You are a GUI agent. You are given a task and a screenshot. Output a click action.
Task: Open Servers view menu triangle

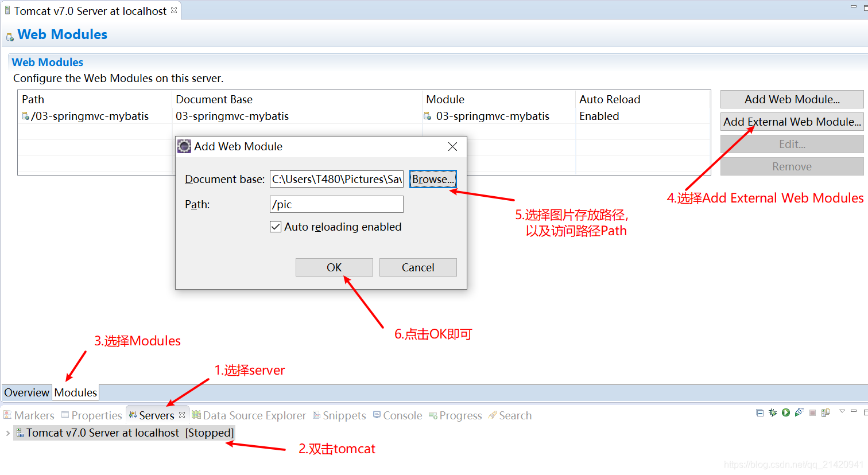[x=842, y=411]
